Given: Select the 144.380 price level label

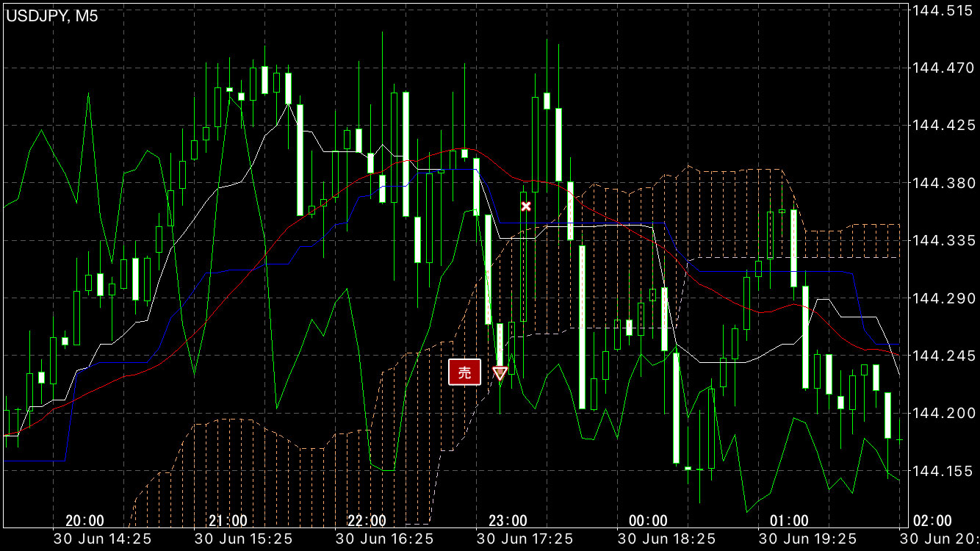Looking at the screenshot, I should [942, 183].
